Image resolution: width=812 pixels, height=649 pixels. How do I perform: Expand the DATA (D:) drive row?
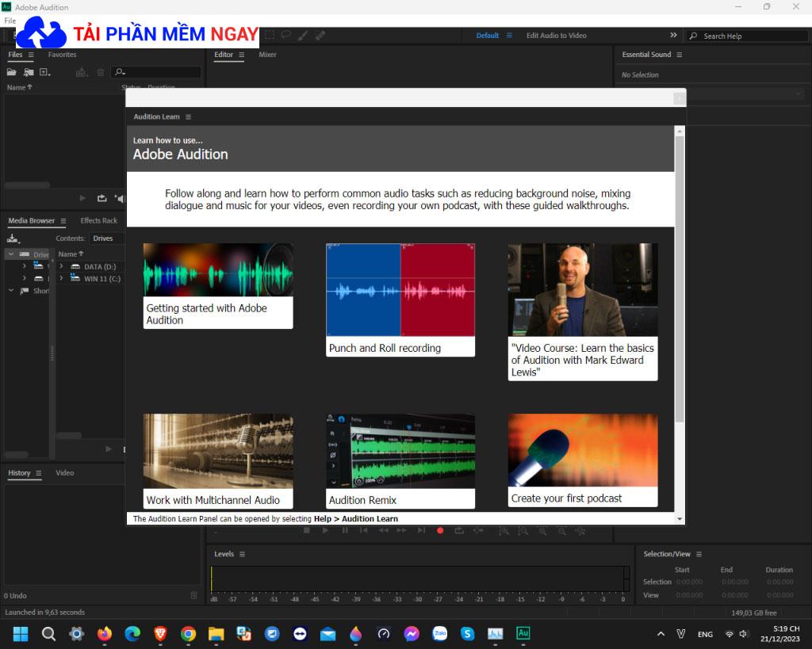(x=62, y=266)
